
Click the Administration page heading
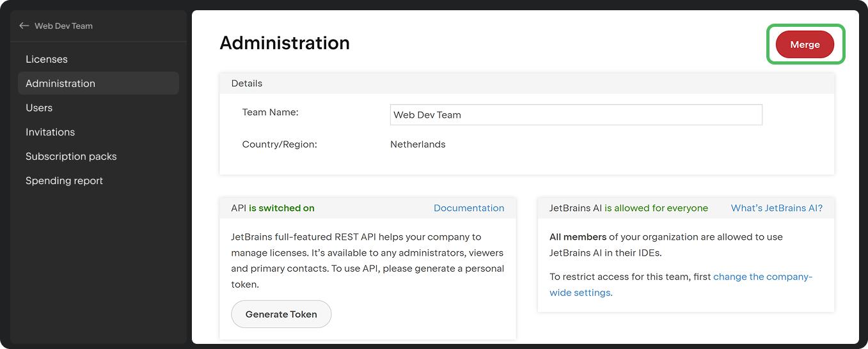(x=285, y=43)
